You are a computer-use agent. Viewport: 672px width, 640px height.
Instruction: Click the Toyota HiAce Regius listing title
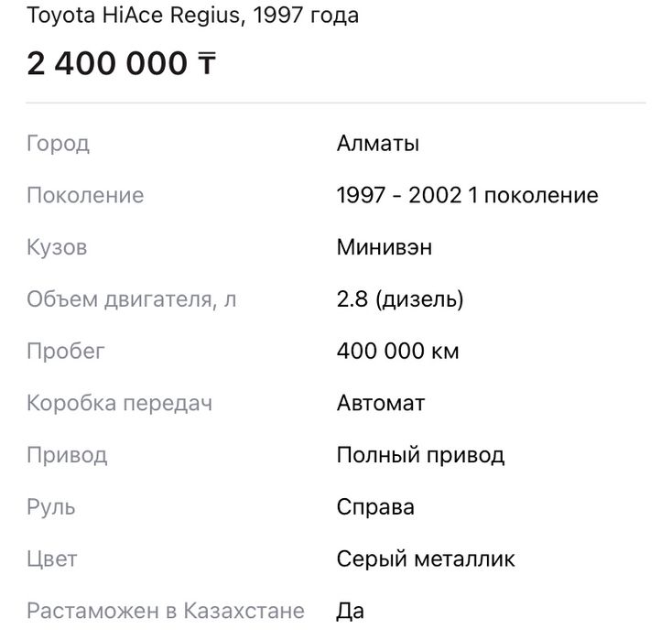192,16
